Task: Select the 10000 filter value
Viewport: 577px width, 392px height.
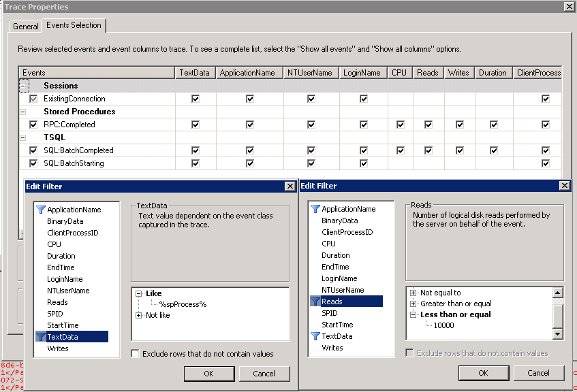Action: [443, 325]
